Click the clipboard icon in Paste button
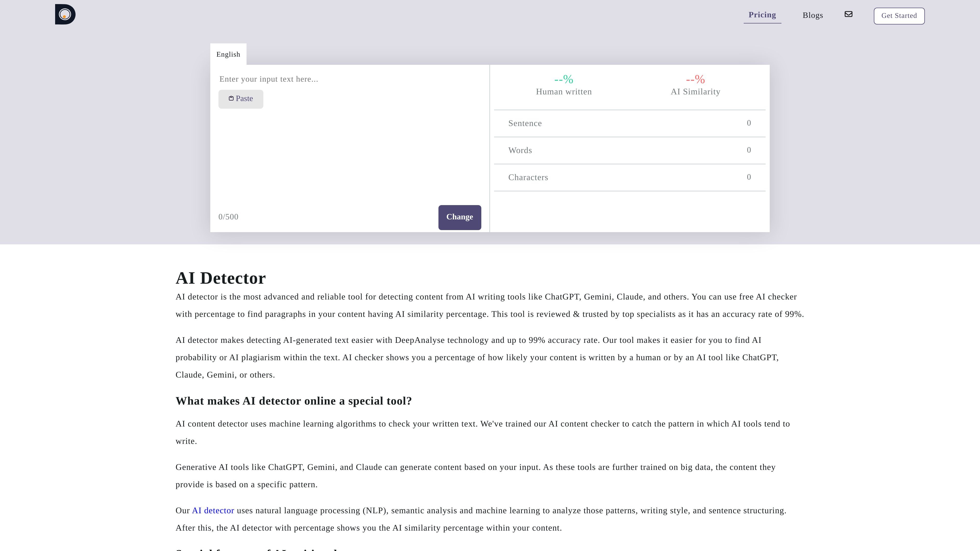Screen dimensions: 980x551 point(231,98)
